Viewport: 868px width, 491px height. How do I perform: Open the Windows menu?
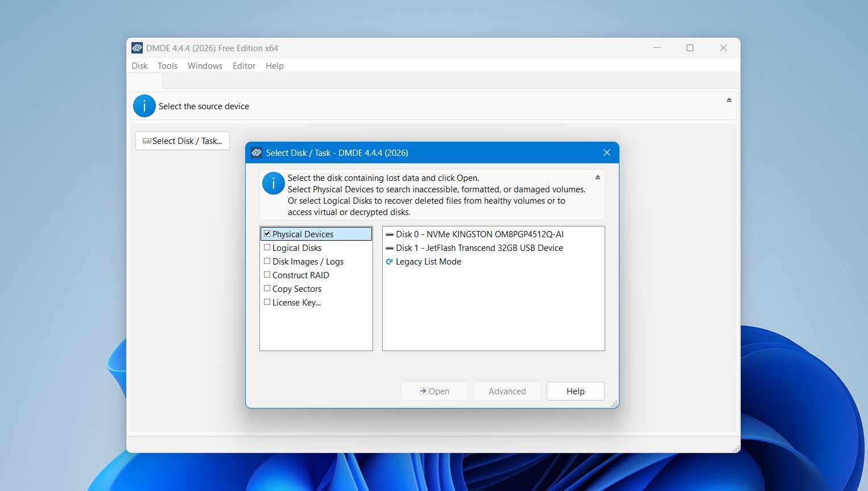205,66
